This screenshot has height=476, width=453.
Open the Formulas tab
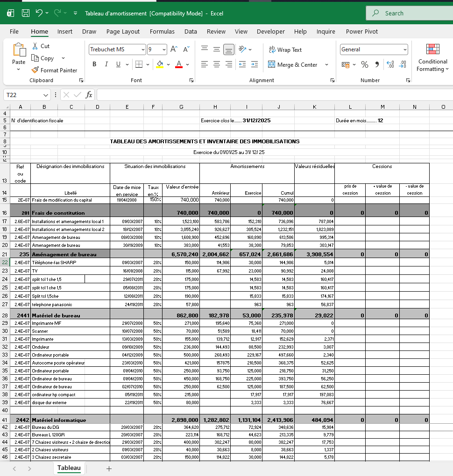point(162,32)
